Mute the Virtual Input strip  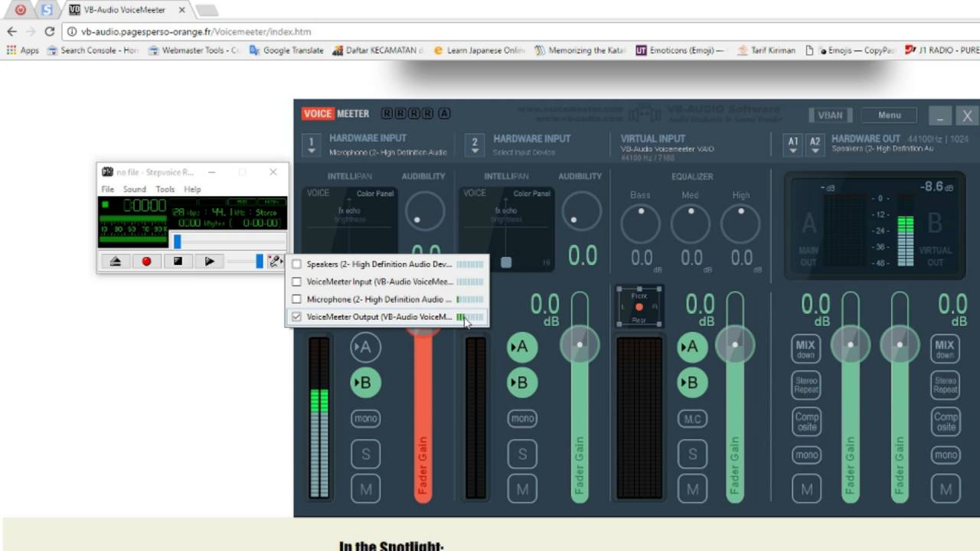[692, 489]
